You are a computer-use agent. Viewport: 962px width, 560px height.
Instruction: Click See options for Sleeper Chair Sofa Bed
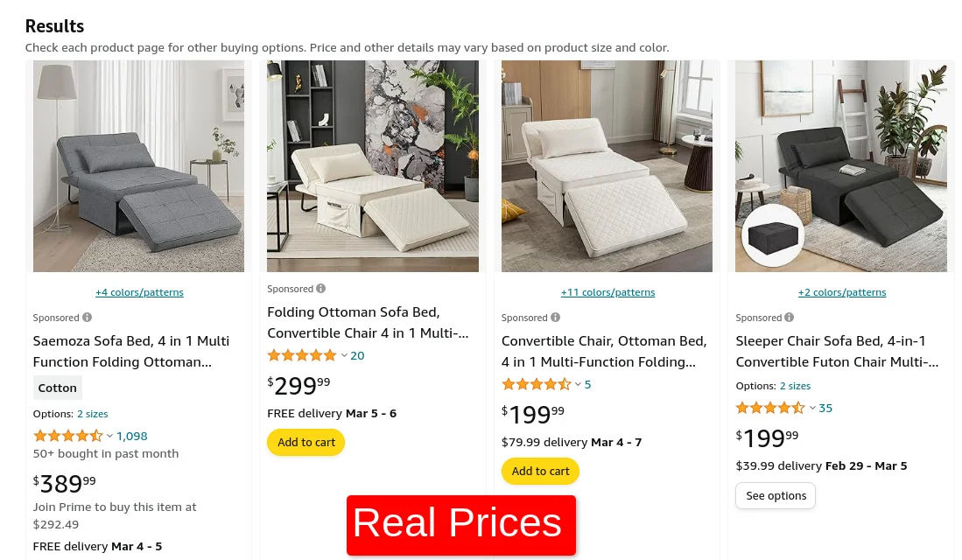pos(776,495)
